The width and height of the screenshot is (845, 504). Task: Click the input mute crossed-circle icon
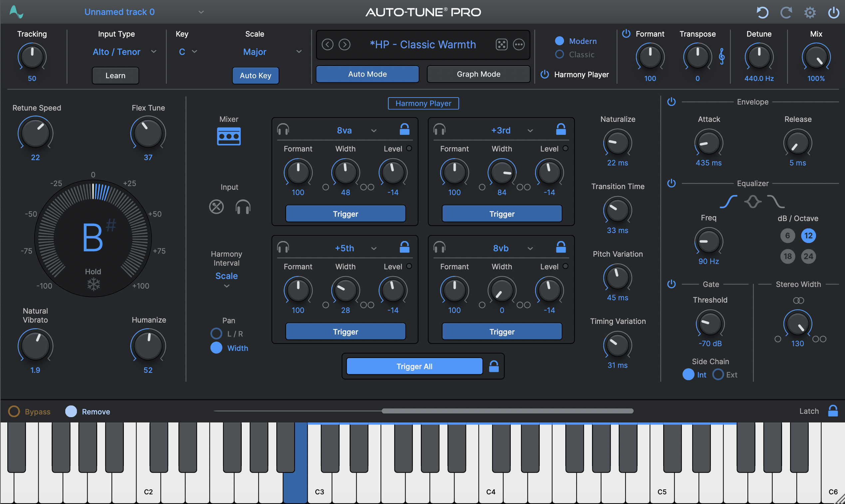click(216, 206)
